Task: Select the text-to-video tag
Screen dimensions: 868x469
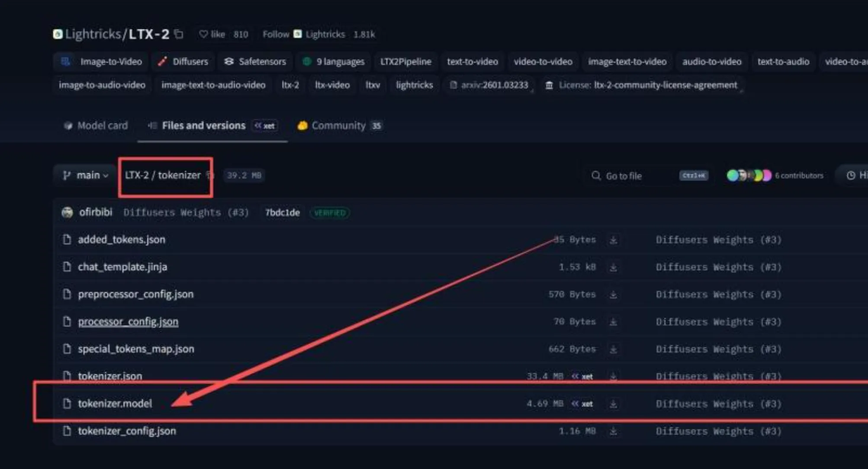Action: pyautogui.click(x=473, y=62)
